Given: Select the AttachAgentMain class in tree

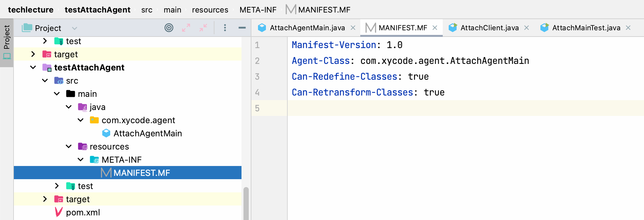Looking at the screenshot, I should 147,133.
